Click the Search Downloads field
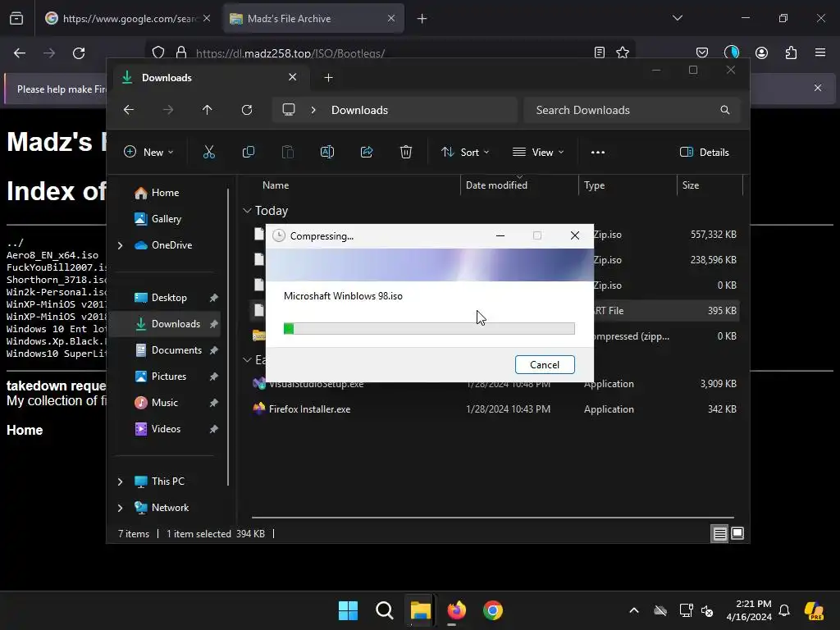 point(632,110)
